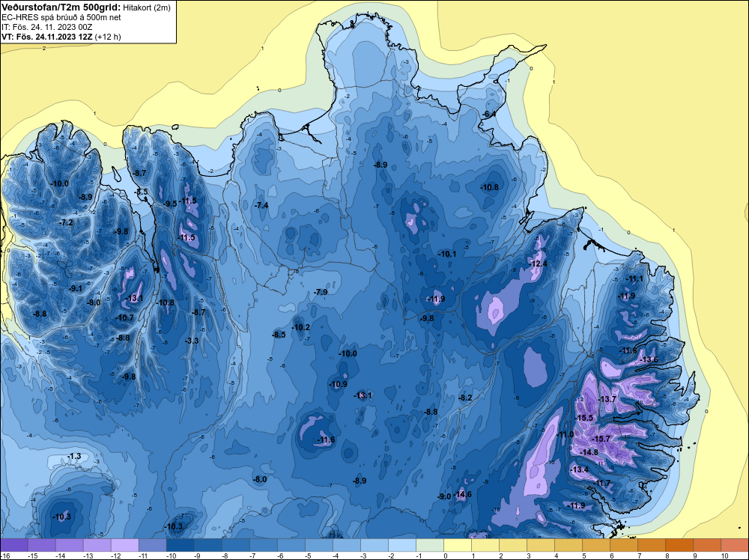The image size is (749, 560).
Task: Click the -15.7 temperature value
Action: click(x=601, y=439)
